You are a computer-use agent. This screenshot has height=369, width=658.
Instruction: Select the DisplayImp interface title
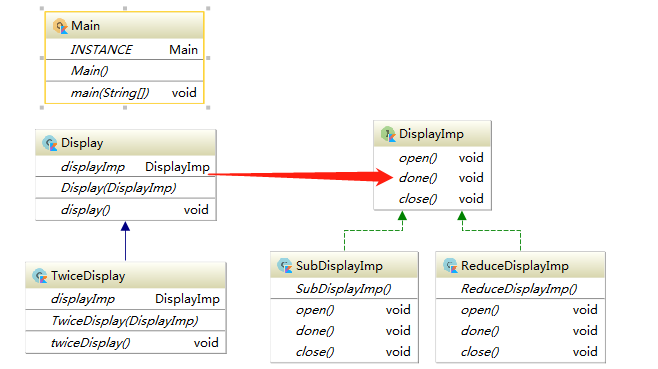(432, 134)
